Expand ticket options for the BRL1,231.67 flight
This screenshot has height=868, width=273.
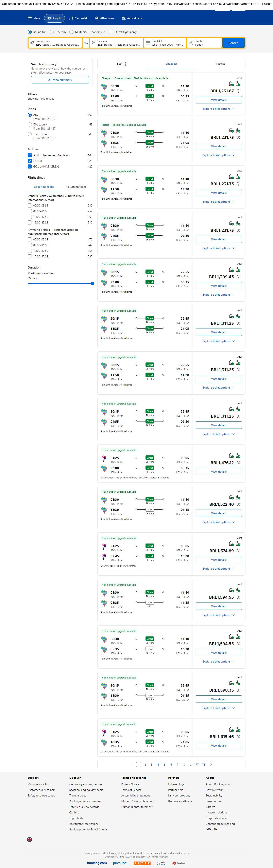tap(218, 109)
